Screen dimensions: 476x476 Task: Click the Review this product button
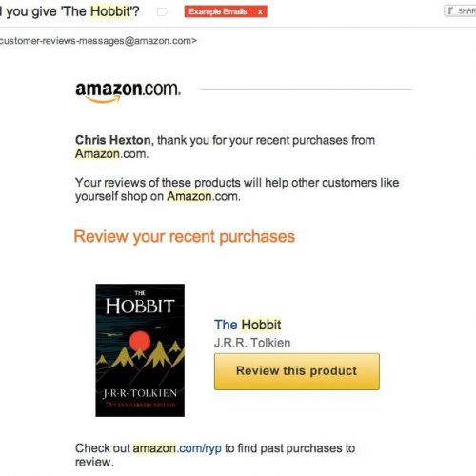(297, 371)
